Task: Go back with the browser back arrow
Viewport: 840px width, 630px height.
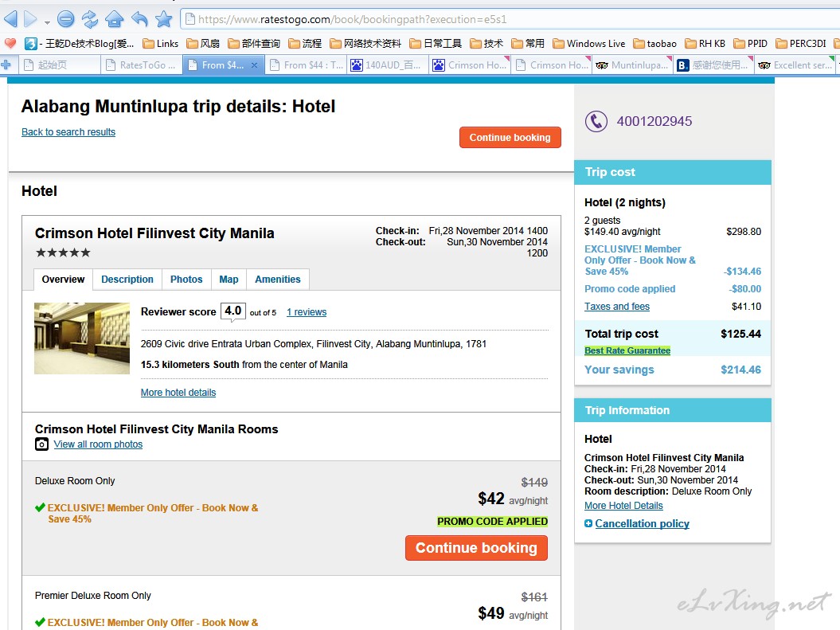Action: [10, 19]
